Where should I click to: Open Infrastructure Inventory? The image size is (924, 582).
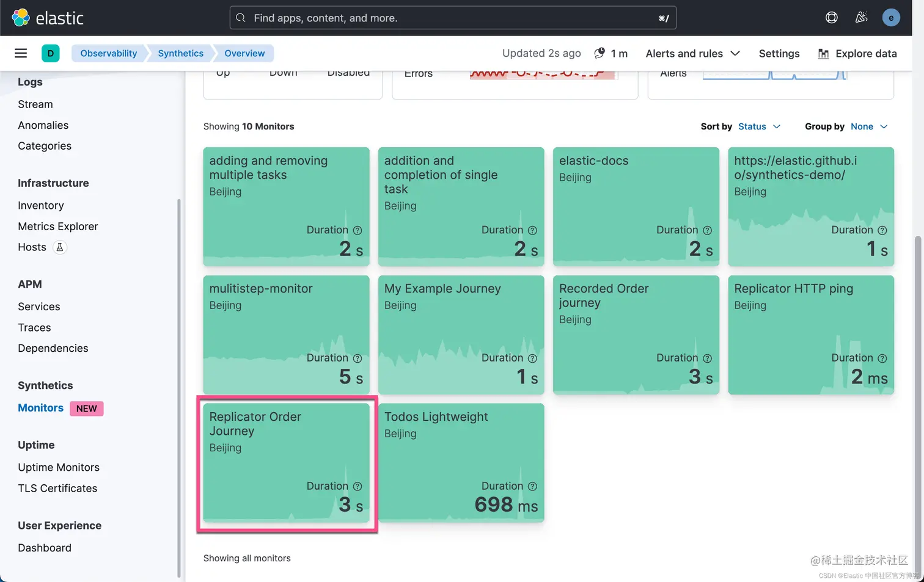[41, 206]
